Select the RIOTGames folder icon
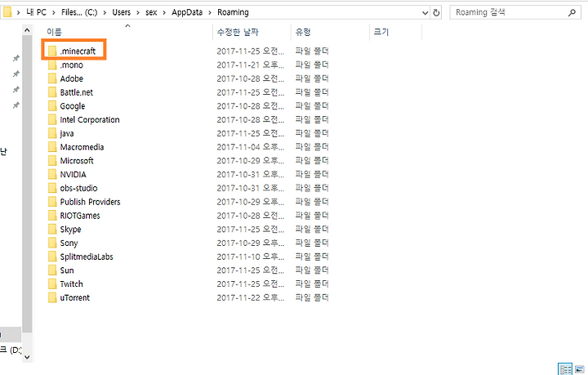588x375 pixels. coord(52,216)
